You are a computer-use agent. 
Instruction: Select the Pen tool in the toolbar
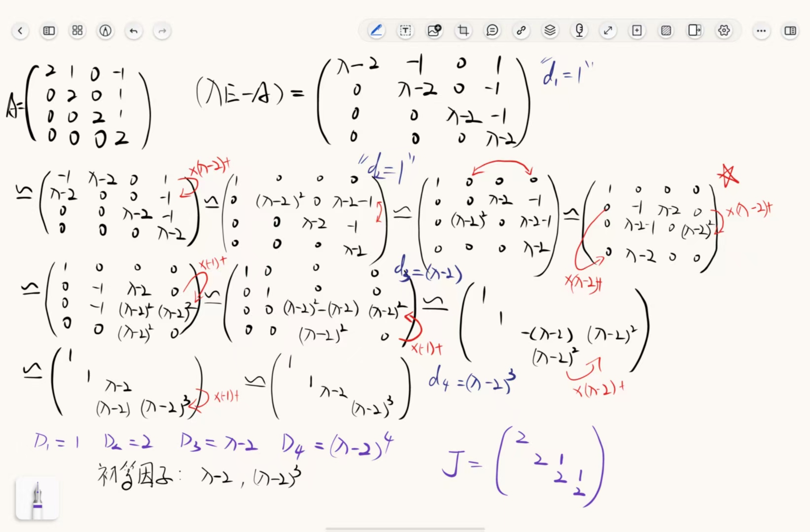[x=377, y=31]
